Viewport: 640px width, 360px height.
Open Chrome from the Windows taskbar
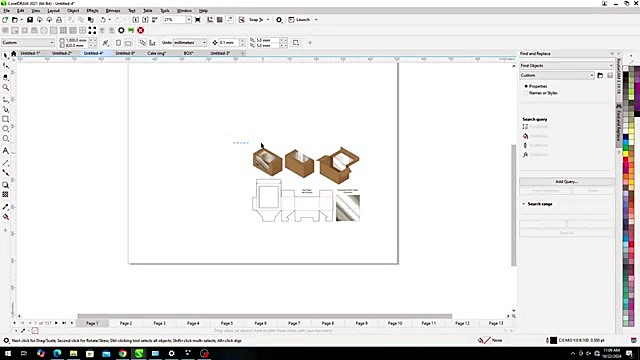(x=122, y=353)
